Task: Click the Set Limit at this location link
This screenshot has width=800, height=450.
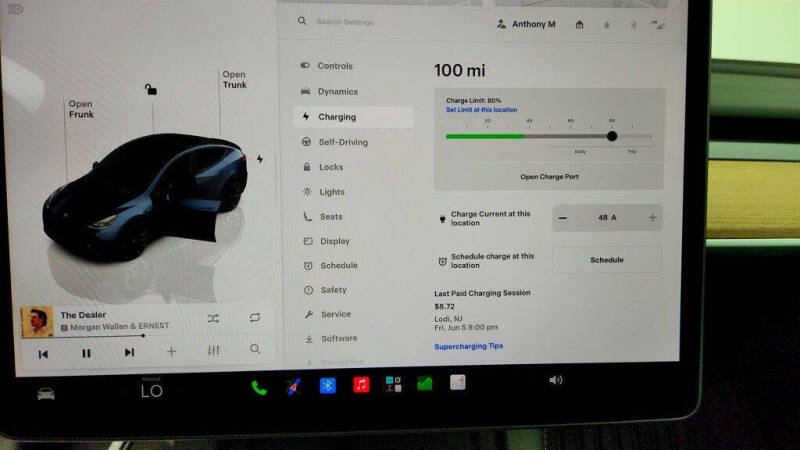Action: point(481,110)
